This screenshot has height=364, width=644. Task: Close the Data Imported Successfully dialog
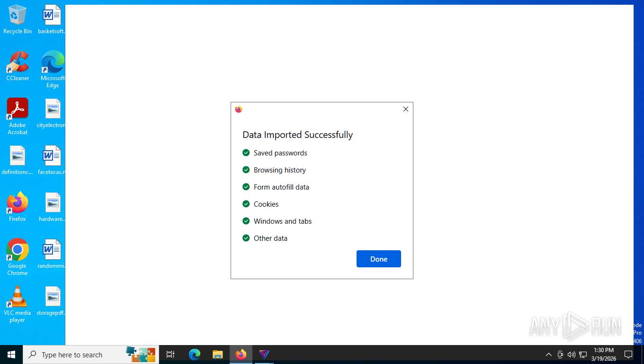tap(405, 109)
